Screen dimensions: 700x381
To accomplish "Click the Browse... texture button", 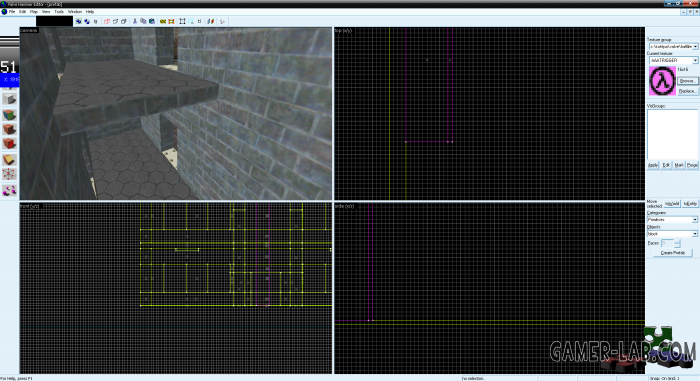I will 687,81.
